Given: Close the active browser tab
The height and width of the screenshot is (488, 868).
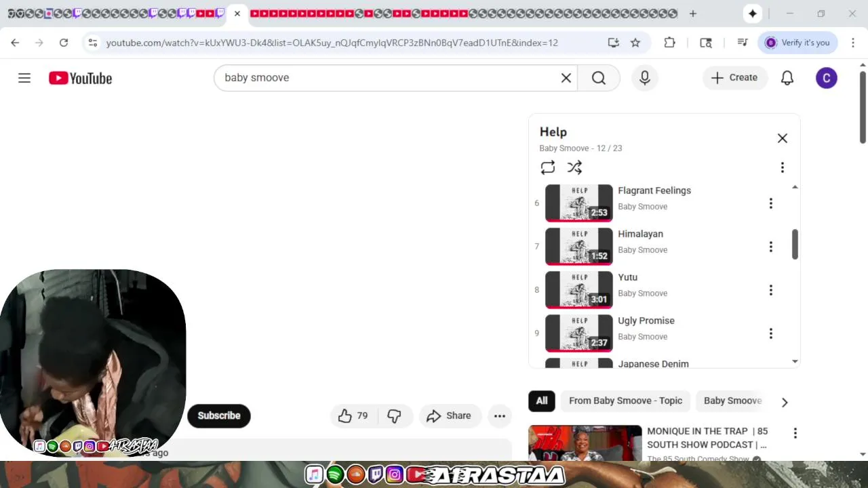Looking at the screenshot, I should [x=237, y=14].
